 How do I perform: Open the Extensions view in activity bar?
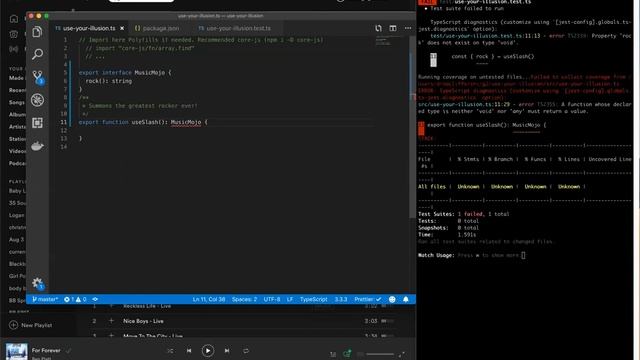(x=37, y=123)
